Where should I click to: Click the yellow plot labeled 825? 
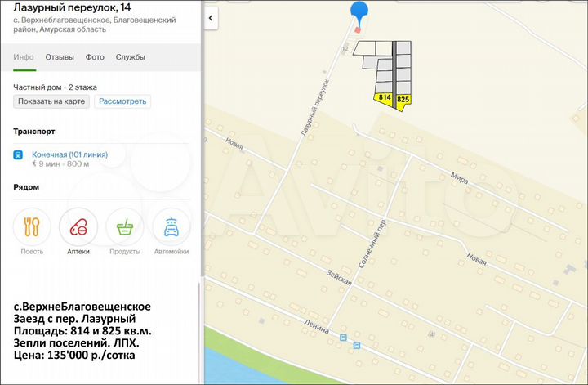click(403, 99)
